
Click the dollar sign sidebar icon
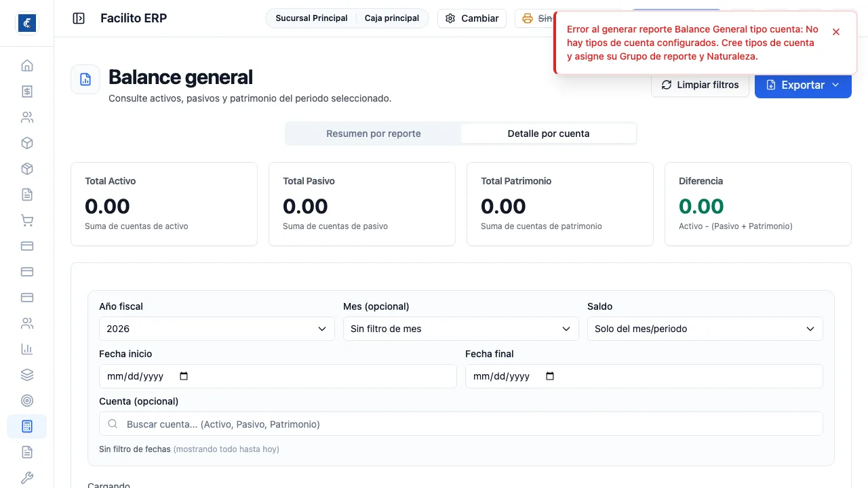point(27,91)
